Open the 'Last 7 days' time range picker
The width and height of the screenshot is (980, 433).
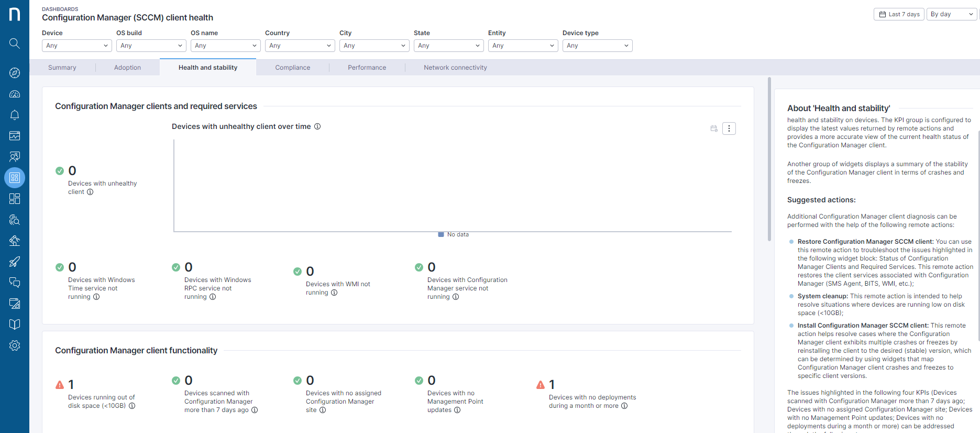coord(899,14)
